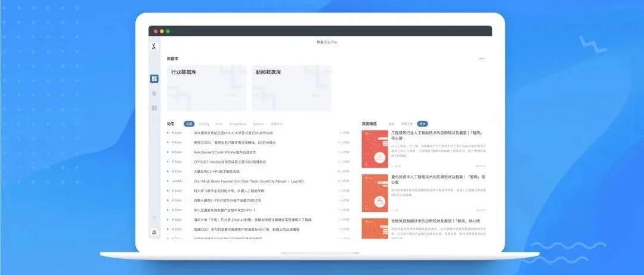
Task: Open the 新闻数据库 card
Action: pyautogui.click(x=291, y=88)
